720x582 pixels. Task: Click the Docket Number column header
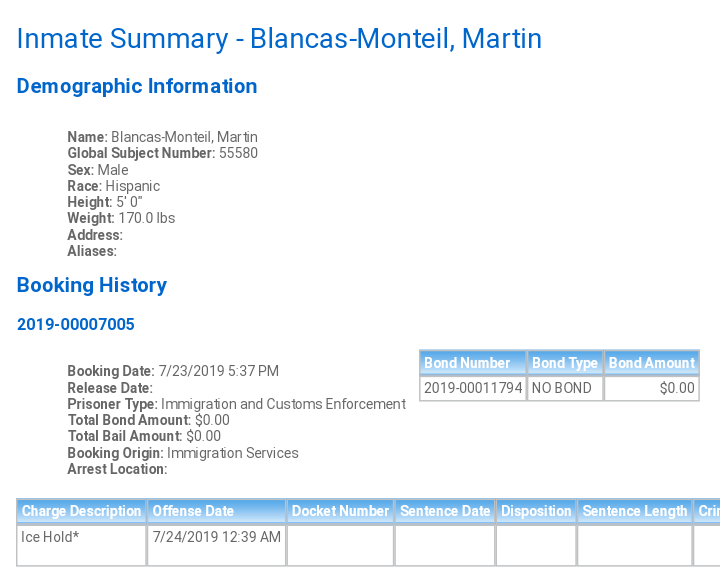[340, 511]
